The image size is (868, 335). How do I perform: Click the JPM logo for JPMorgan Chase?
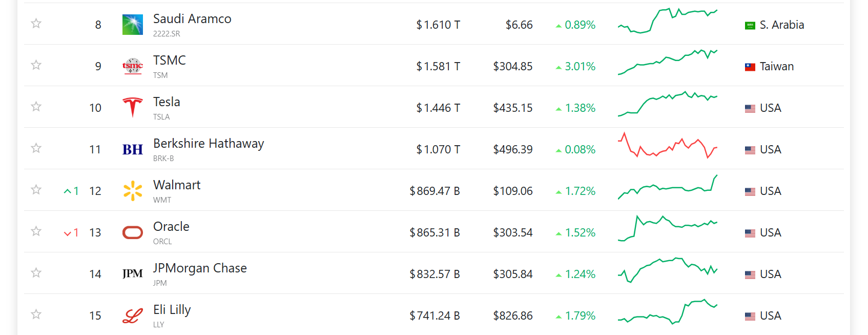pyautogui.click(x=133, y=274)
